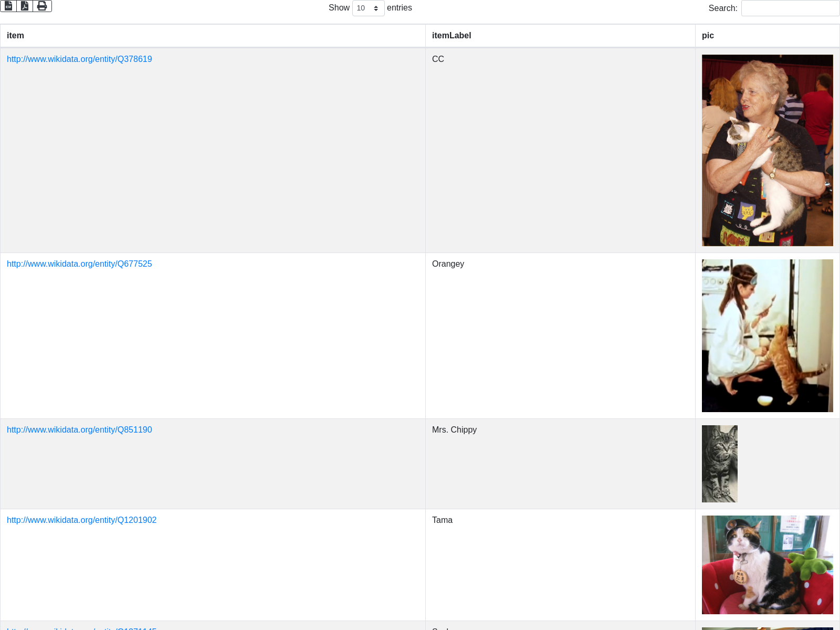Select the Orangey label cell

pyautogui.click(x=448, y=264)
